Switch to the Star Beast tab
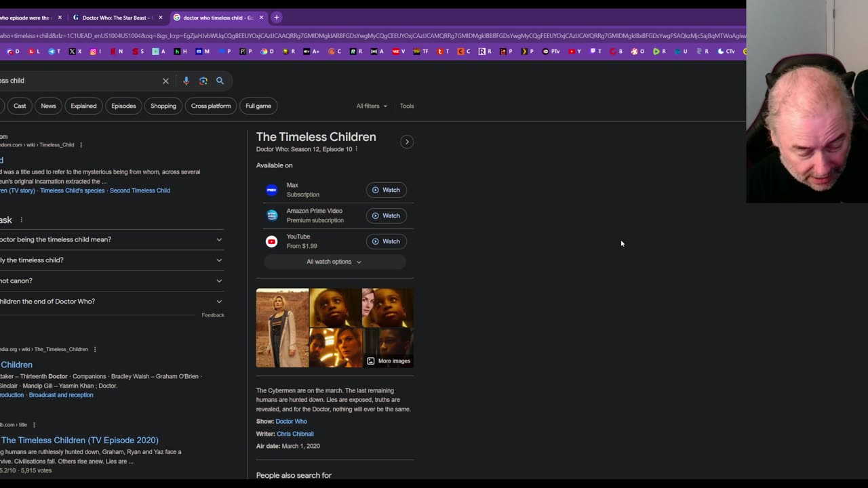The image size is (868, 488). (116, 18)
